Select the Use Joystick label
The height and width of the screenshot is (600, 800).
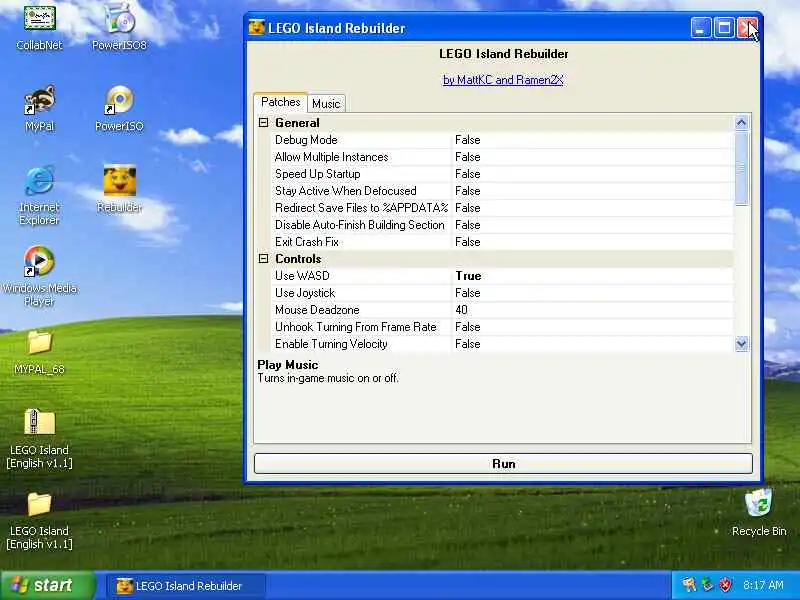point(305,293)
